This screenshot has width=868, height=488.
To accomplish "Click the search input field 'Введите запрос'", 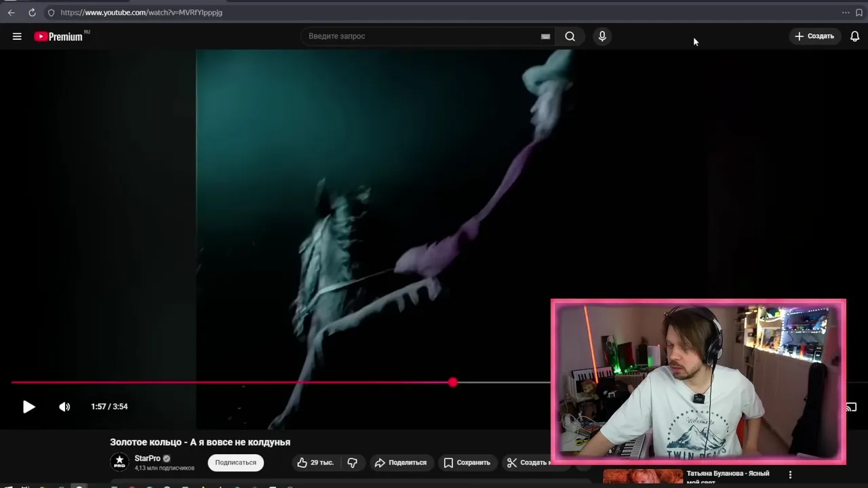I will coord(420,36).
